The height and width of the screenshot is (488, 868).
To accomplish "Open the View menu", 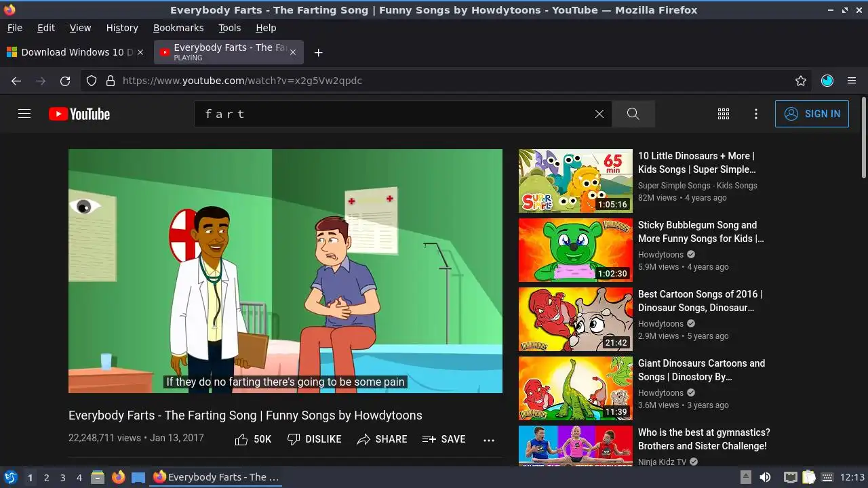I will [80, 28].
